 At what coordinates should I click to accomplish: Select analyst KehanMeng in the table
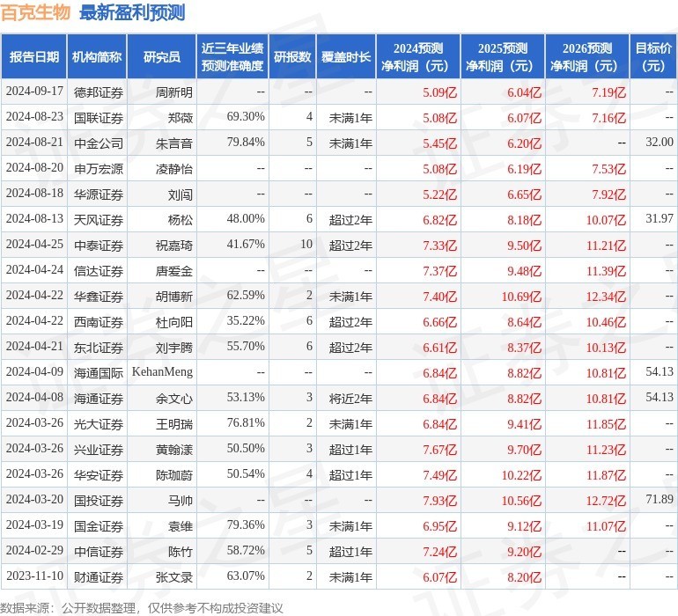162,372
